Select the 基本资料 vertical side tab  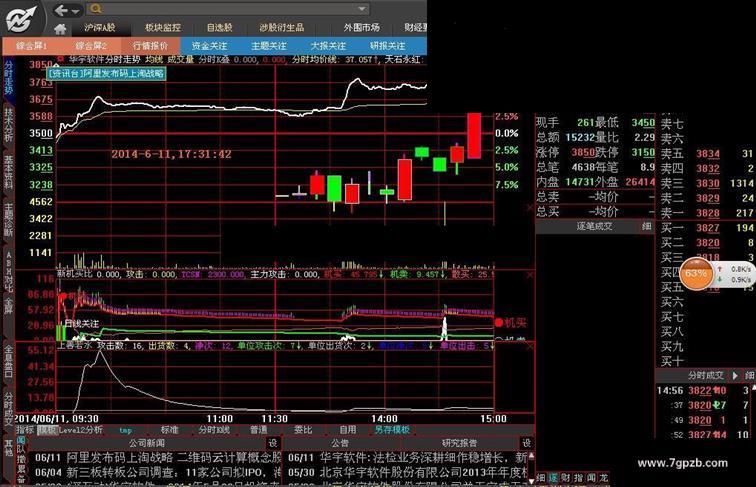point(9,171)
